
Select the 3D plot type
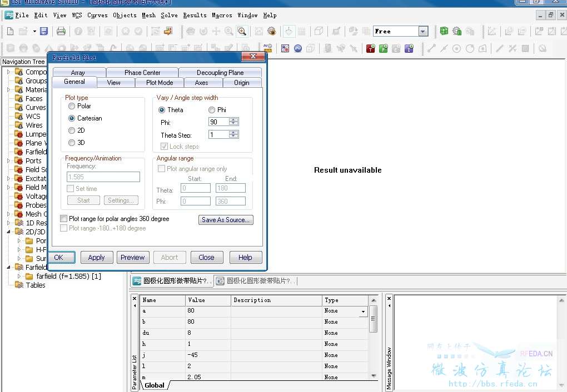[72, 143]
